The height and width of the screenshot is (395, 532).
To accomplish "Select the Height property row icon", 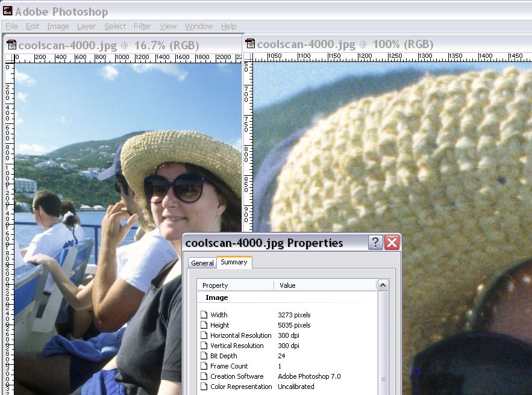I will [204, 325].
